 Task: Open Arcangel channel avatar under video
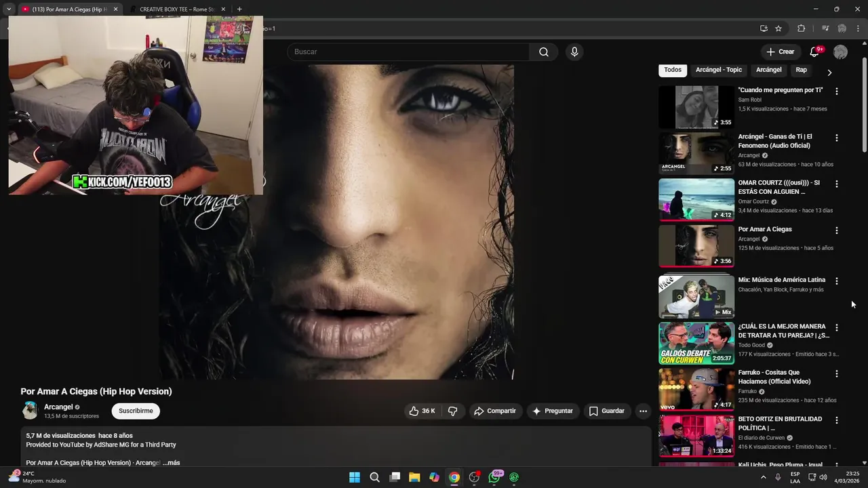tap(30, 411)
